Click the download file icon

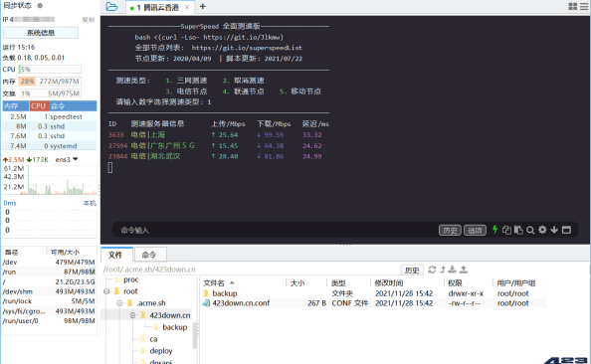click(453, 270)
